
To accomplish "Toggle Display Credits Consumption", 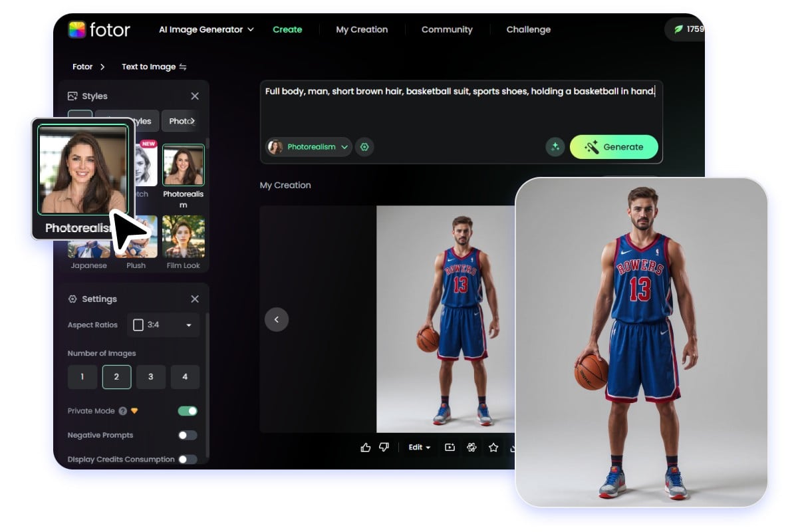I will pos(187,459).
